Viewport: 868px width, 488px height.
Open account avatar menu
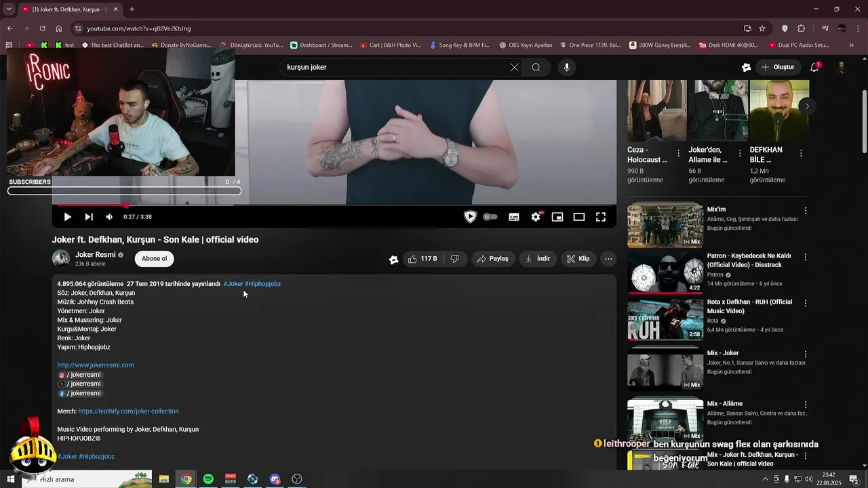point(842,67)
